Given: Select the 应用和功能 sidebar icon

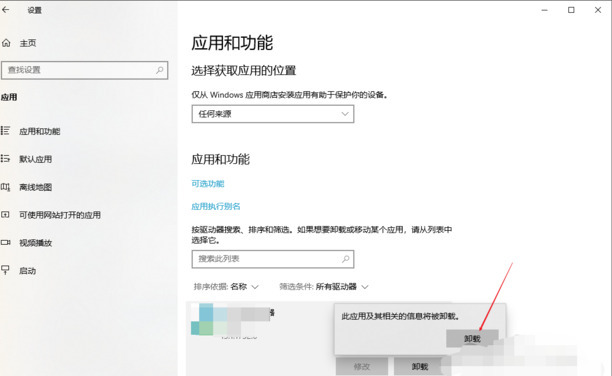Looking at the screenshot, I should 5,130.
